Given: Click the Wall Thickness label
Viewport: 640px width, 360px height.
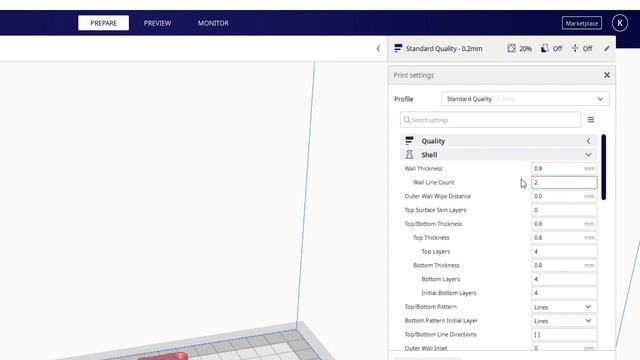Looking at the screenshot, I should [423, 169].
